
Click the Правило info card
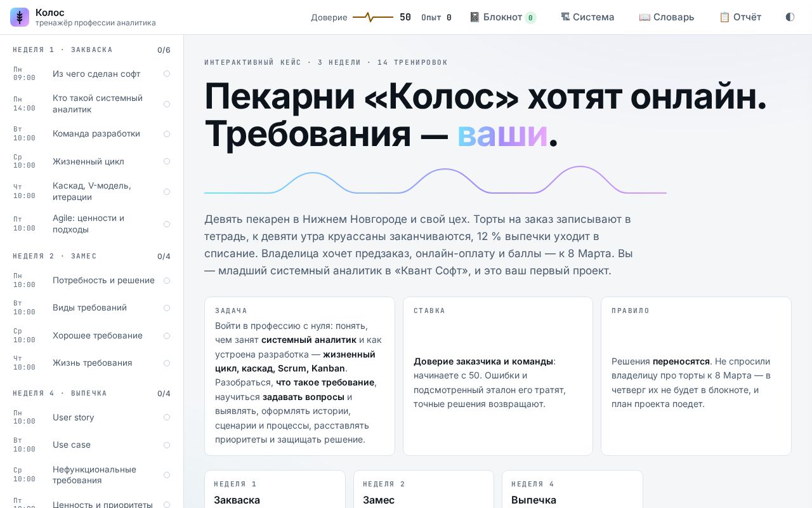(x=696, y=376)
